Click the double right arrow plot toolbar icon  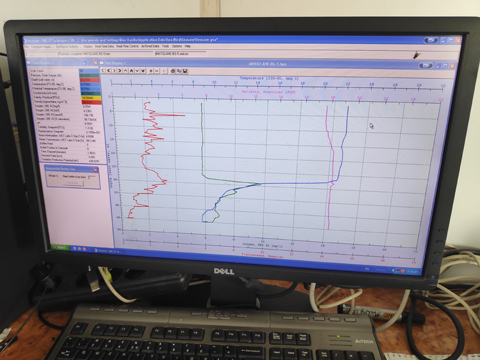tap(120, 71)
